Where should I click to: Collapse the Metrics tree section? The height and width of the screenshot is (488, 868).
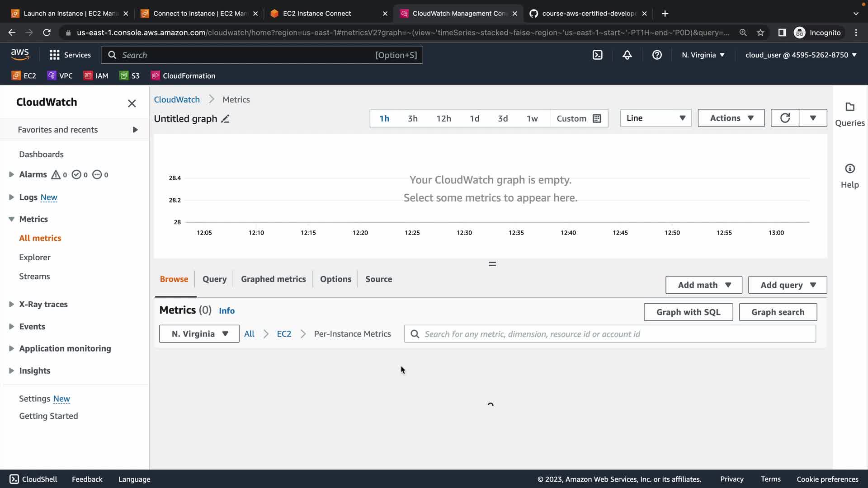point(12,219)
